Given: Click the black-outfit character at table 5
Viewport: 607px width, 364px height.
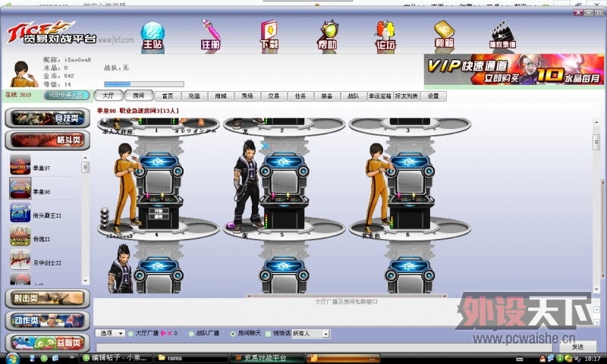Looking at the screenshot, I should pyautogui.click(x=248, y=185).
